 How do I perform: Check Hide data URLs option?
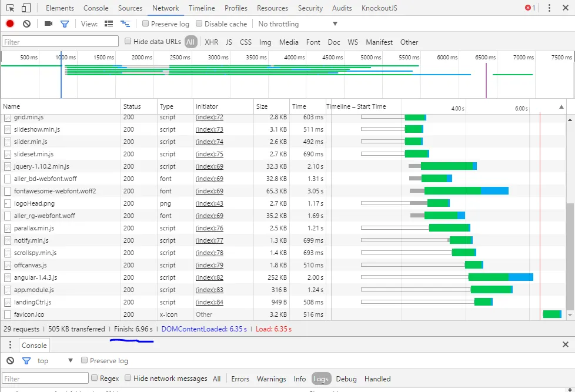tap(128, 41)
